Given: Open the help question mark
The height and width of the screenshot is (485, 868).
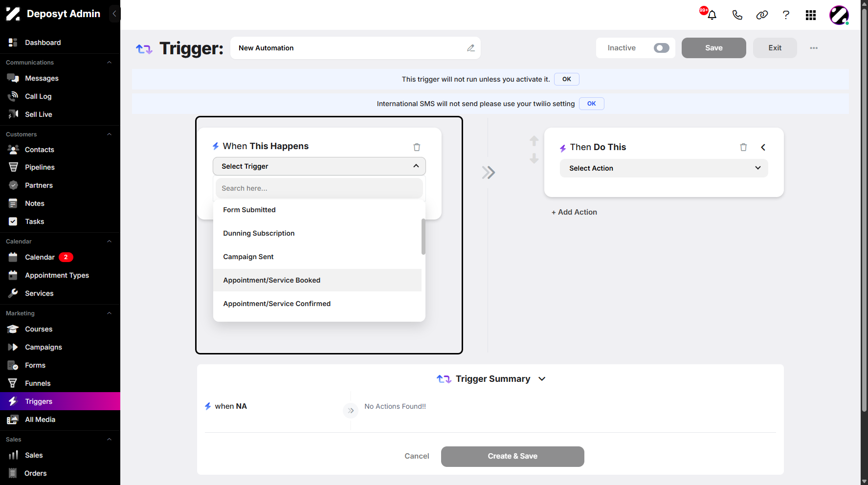Looking at the screenshot, I should 786,15.
